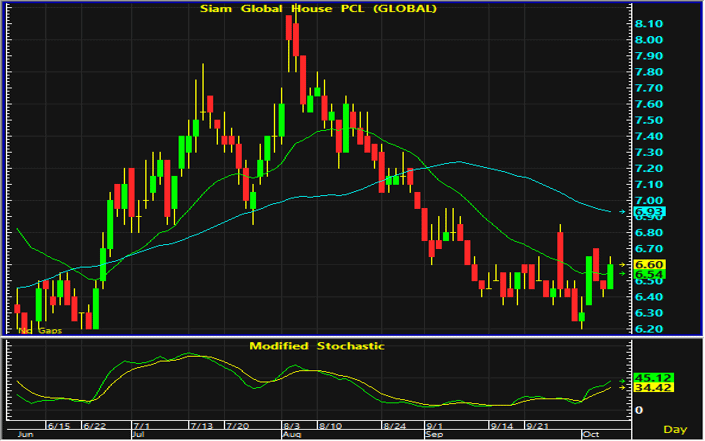Click the 8.00 price level on axis
Screen dimensions: 705x441
649,40
